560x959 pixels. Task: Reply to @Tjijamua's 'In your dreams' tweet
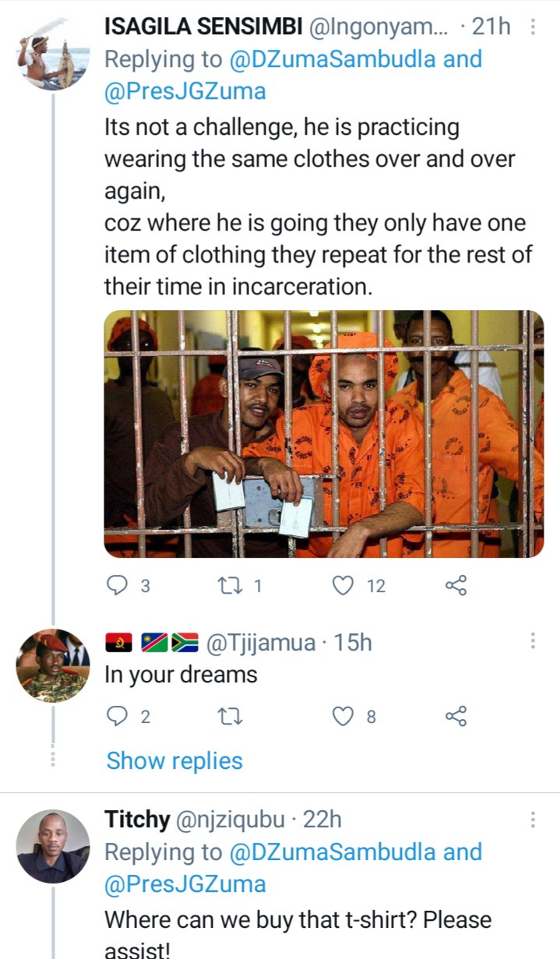[116, 716]
